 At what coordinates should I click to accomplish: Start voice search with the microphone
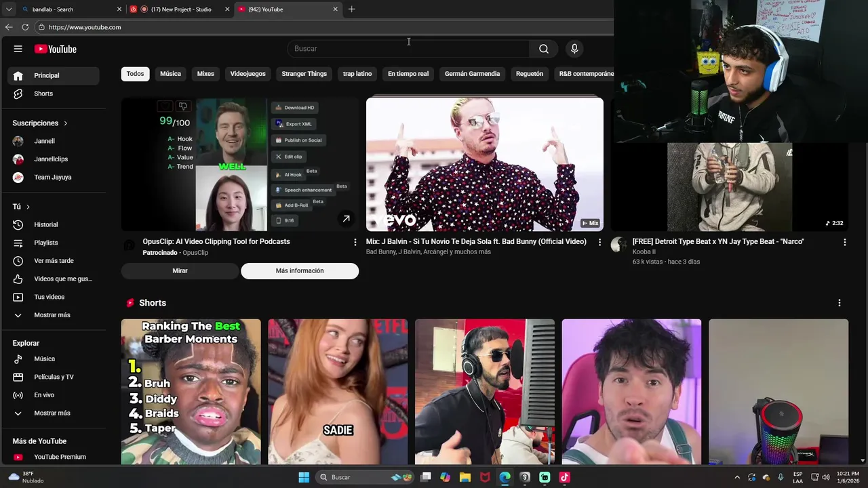pos(574,49)
